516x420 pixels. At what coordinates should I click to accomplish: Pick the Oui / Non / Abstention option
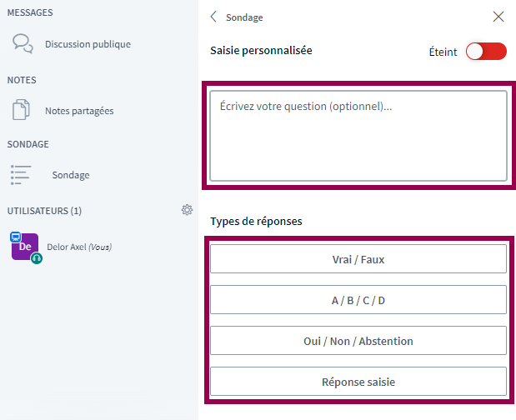358,341
